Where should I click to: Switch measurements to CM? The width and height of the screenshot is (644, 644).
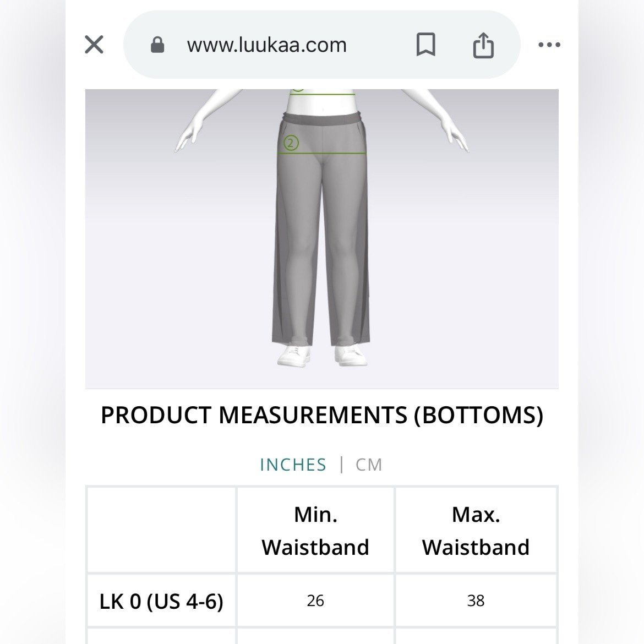pyautogui.click(x=369, y=465)
